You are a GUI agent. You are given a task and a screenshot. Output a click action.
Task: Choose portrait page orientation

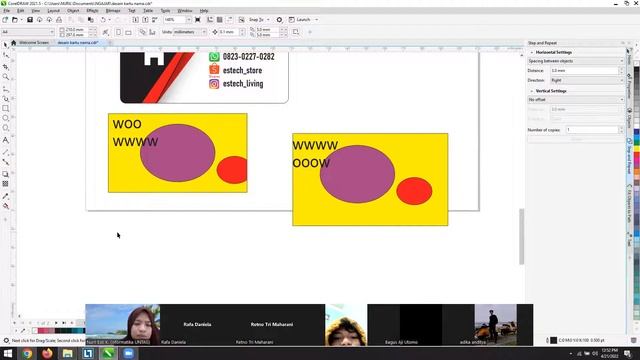[x=118, y=32]
